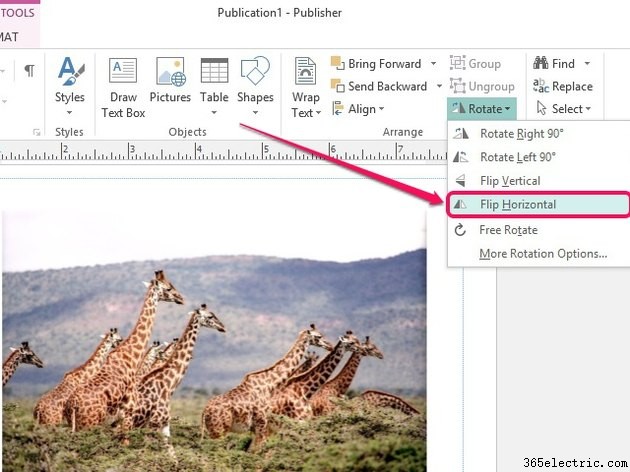
Task: Click the horizontal ruler at mark 4
Action: [x=197, y=152]
